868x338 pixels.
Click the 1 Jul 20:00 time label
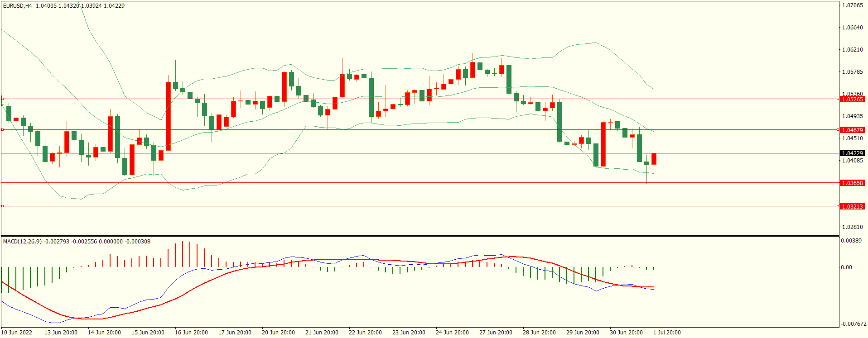[x=666, y=332]
